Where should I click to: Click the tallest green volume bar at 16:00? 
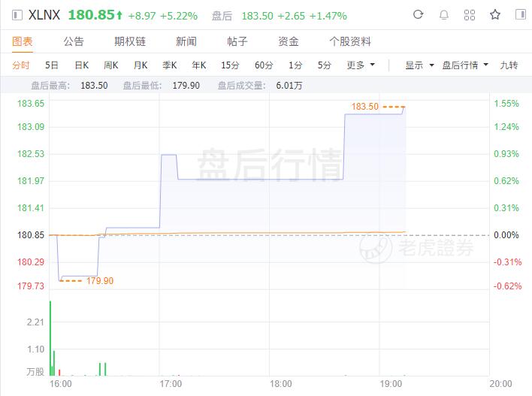coord(50,338)
